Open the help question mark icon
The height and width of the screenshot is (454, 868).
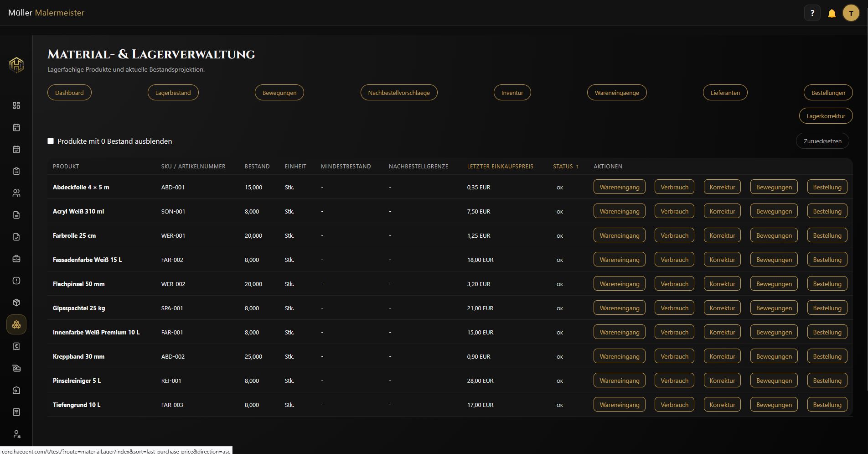[x=812, y=13]
